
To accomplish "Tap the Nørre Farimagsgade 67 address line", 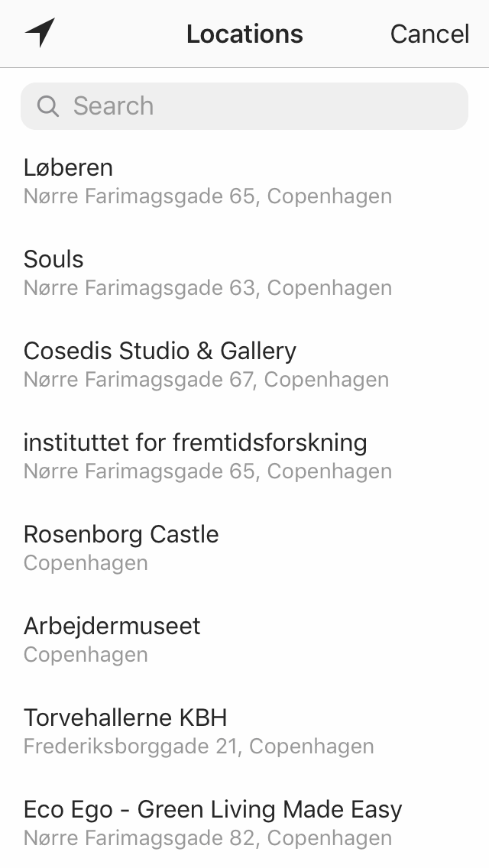I will [x=206, y=380].
